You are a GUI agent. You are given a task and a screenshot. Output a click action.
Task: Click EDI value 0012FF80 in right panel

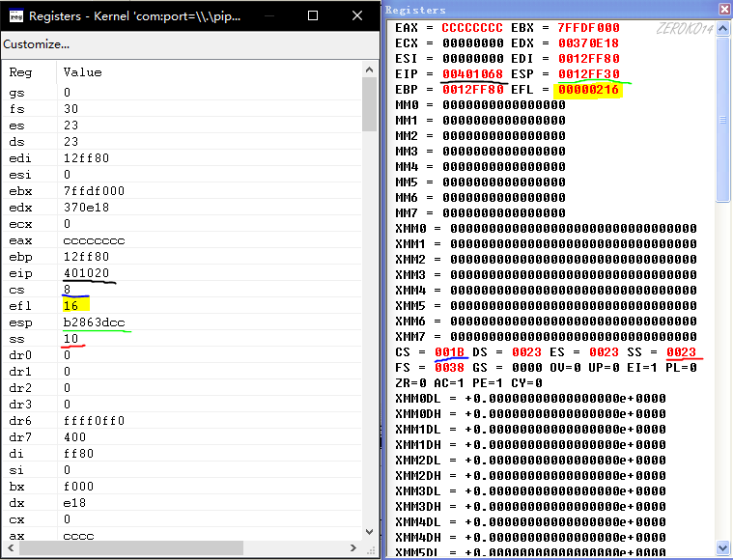coord(588,59)
